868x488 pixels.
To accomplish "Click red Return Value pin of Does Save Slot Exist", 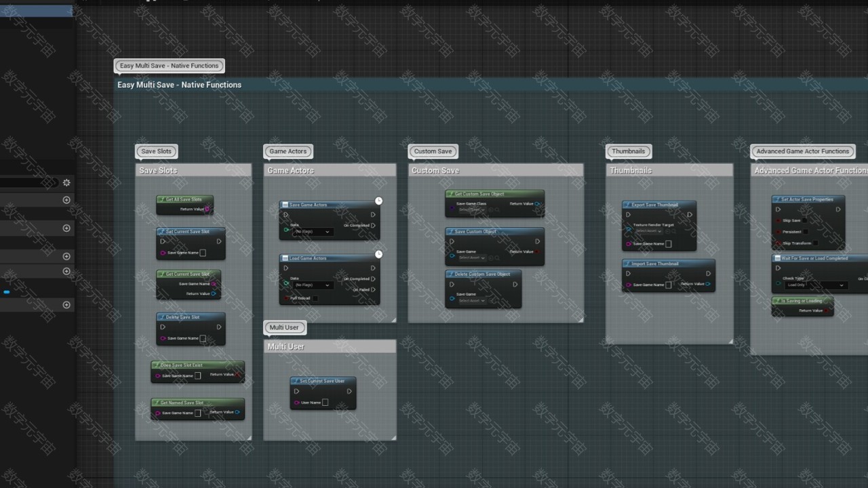I will coord(238,374).
